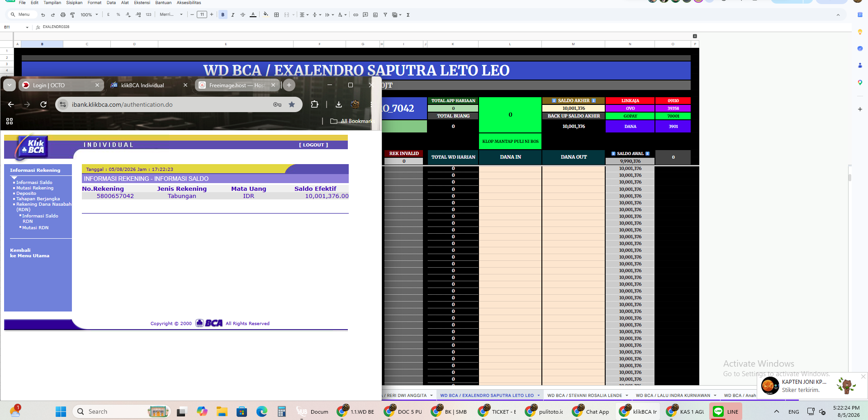The width and height of the screenshot is (868, 420).
Task: Open LINE from the taskbar
Action: 726,411
